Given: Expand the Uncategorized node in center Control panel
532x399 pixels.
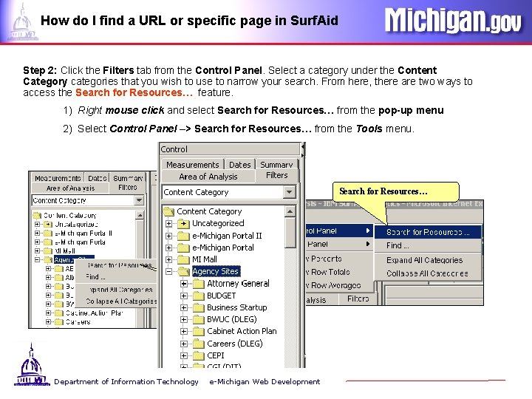Looking at the screenshot, I should pyautogui.click(x=168, y=223).
